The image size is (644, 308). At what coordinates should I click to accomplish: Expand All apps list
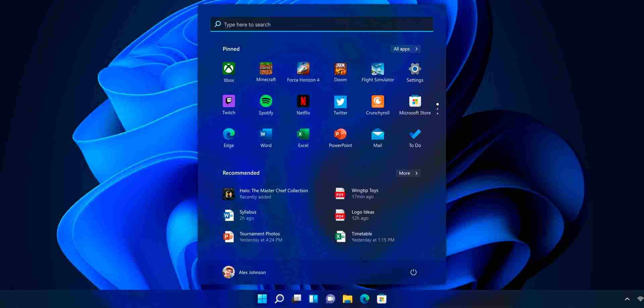[406, 49]
